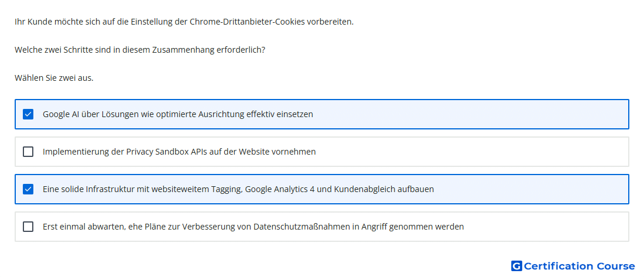Check the Privacy Sandbox APIs checkbox
This screenshot has width=644, height=277.
(28, 152)
